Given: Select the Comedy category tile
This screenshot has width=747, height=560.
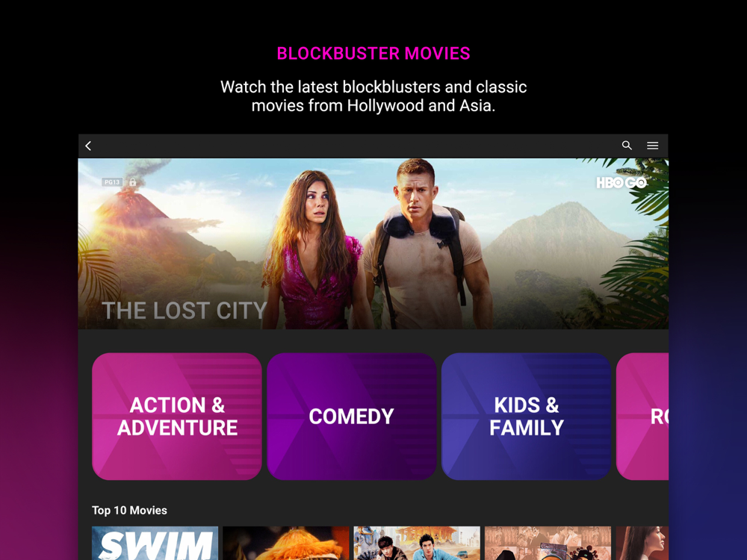Looking at the screenshot, I should (x=352, y=416).
